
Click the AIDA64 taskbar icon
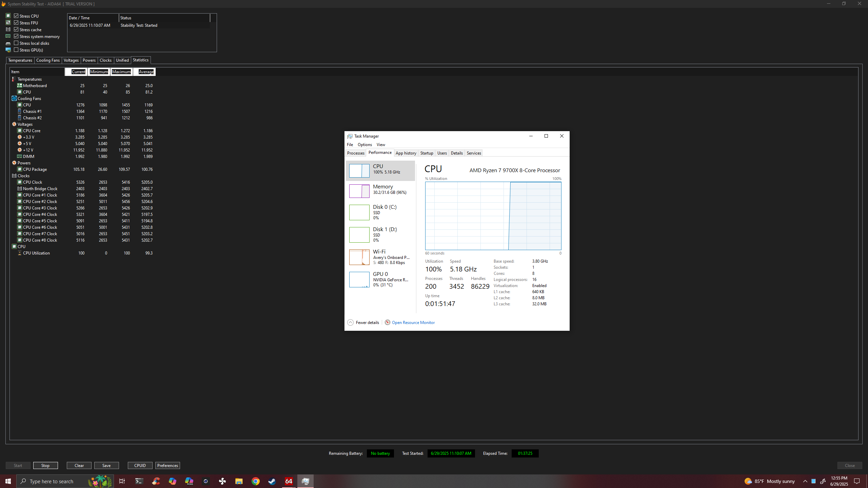click(289, 481)
